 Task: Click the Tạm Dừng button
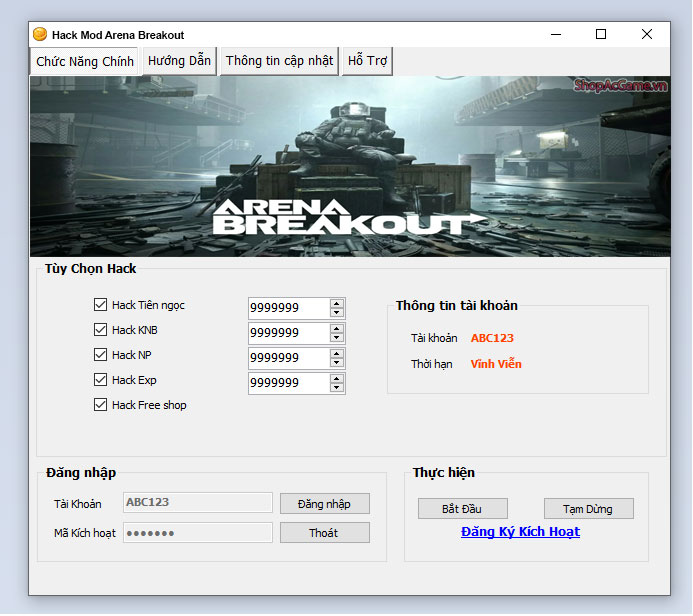[x=589, y=509]
